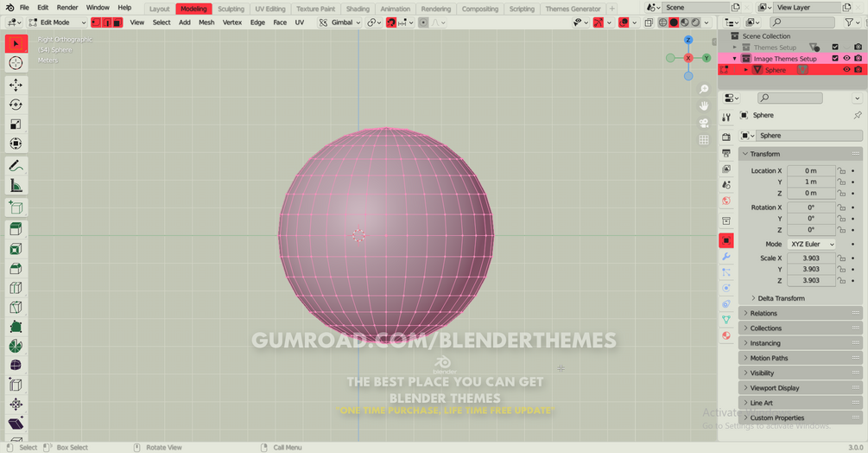Image resolution: width=868 pixels, height=453 pixels.
Task: Switch to the UV Editing workspace tab
Action: pos(270,9)
